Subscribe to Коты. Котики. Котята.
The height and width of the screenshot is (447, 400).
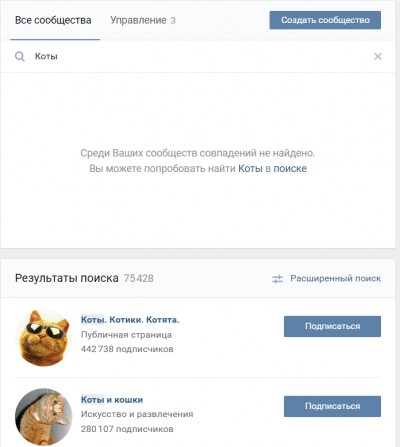coord(332,326)
